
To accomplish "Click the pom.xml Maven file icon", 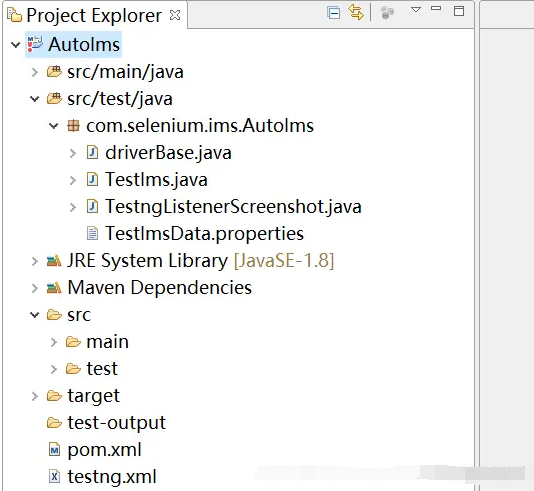I will 54,450.
